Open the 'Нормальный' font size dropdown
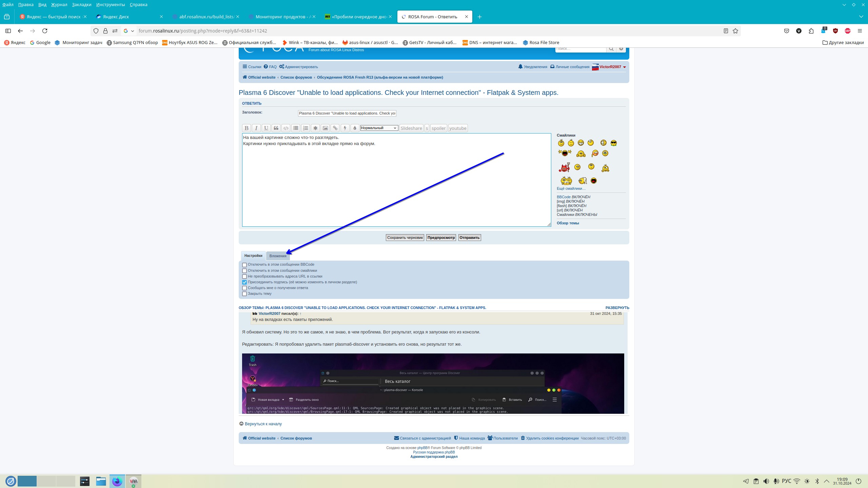 379,128
